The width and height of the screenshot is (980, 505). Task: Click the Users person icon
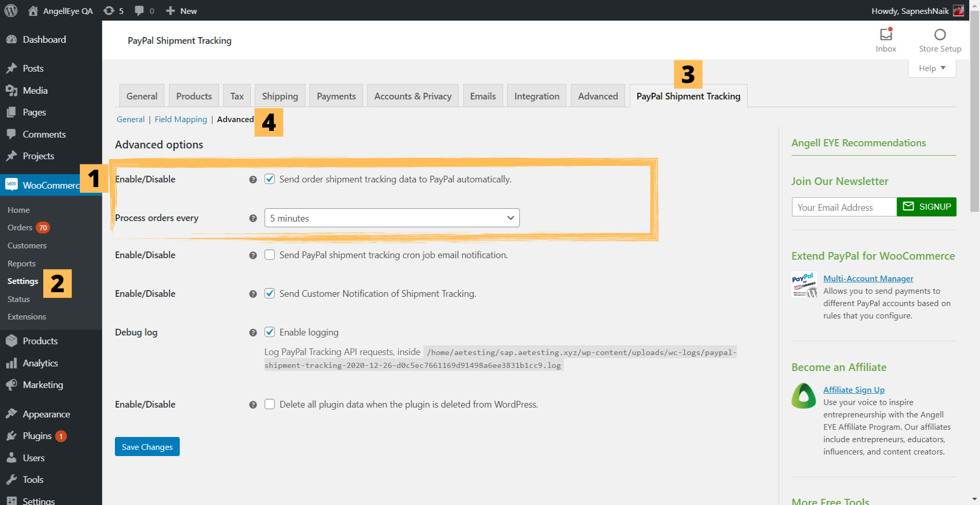tap(11, 458)
